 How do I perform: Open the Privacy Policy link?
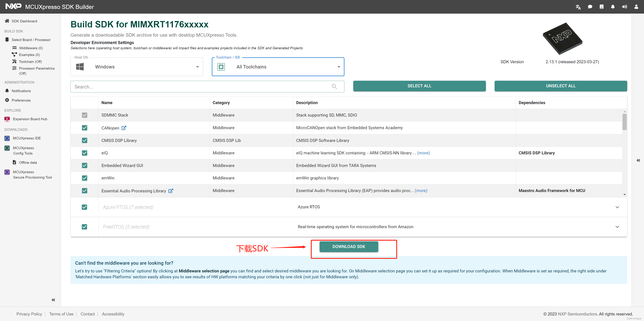(x=29, y=314)
